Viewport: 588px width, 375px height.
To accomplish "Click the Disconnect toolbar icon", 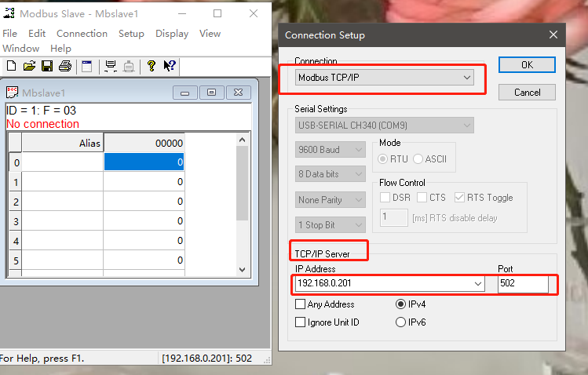I will pyautogui.click(x=129, y=67).
